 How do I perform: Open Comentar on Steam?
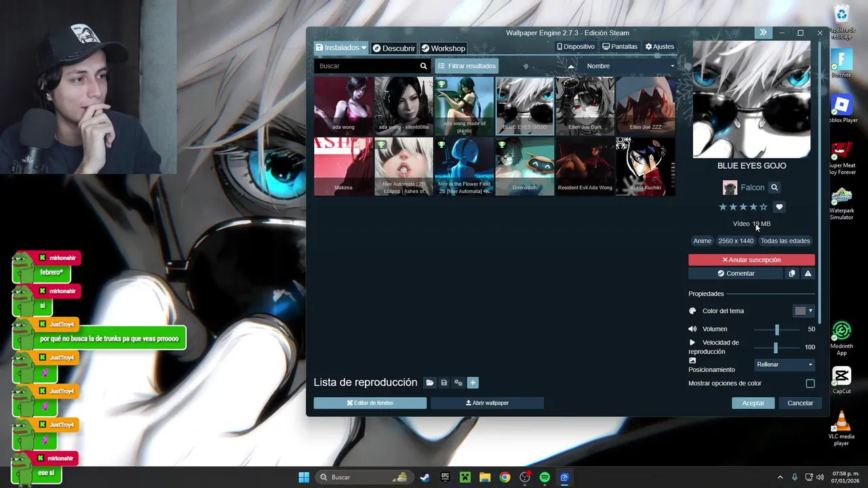(x=736, y=273)
